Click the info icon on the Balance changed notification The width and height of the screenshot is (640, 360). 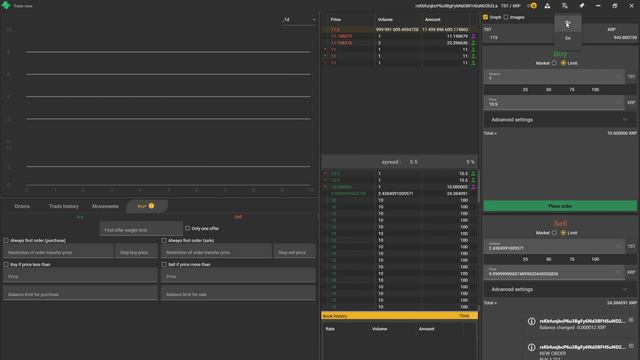[x=531, y=322]
